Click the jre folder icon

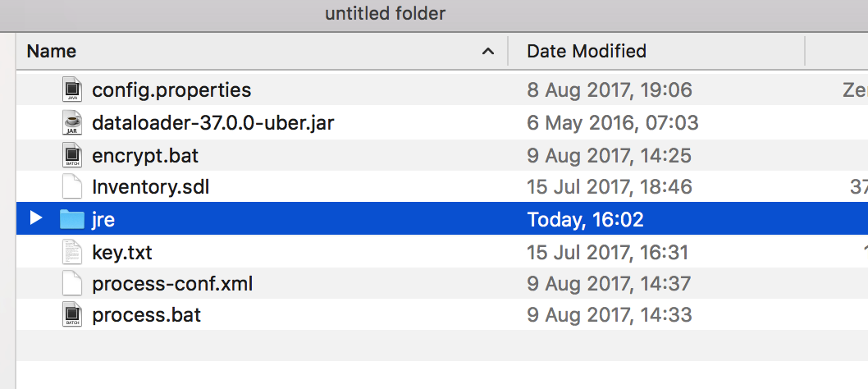[72, 219]
